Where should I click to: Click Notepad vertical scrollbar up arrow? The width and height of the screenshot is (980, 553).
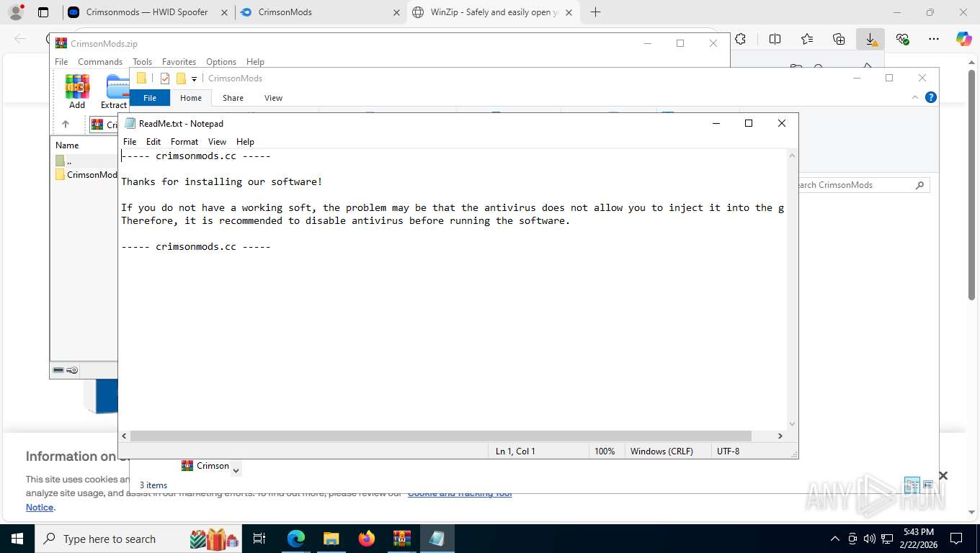[x=792, y=156]
